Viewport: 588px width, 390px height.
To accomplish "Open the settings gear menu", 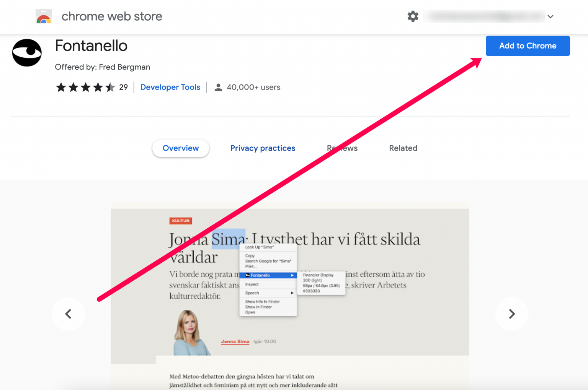I will click(413, 16).
